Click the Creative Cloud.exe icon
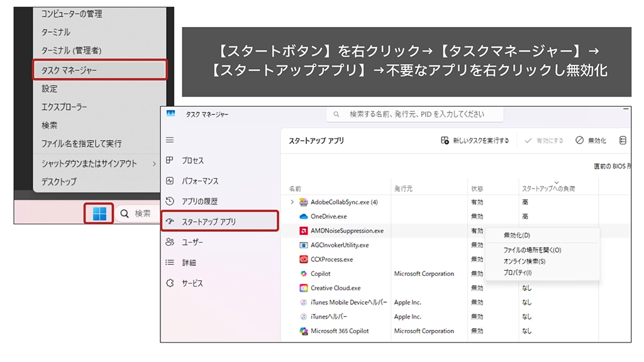Screen dimensions: 644x362 303,288
